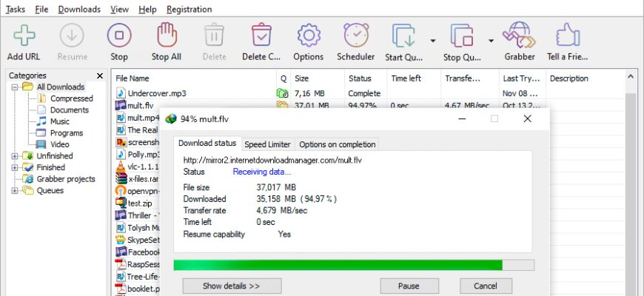
Task: Switch to Speed Limiter tab
Action: click(x=267, y=144)
